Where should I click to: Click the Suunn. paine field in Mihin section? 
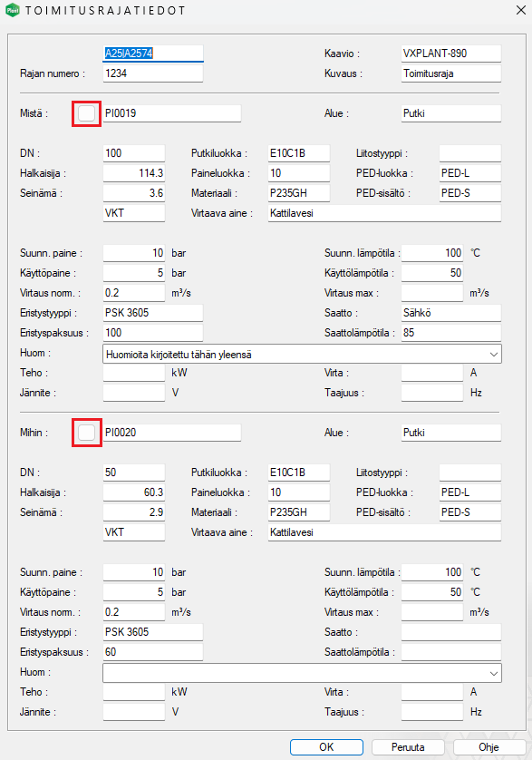pos(134,572)
